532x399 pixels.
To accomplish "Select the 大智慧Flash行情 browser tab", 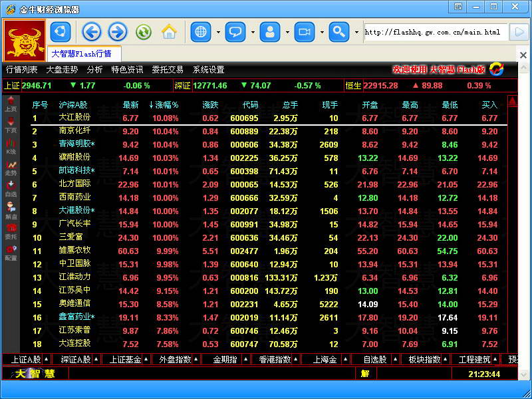I will coord(84,54).
